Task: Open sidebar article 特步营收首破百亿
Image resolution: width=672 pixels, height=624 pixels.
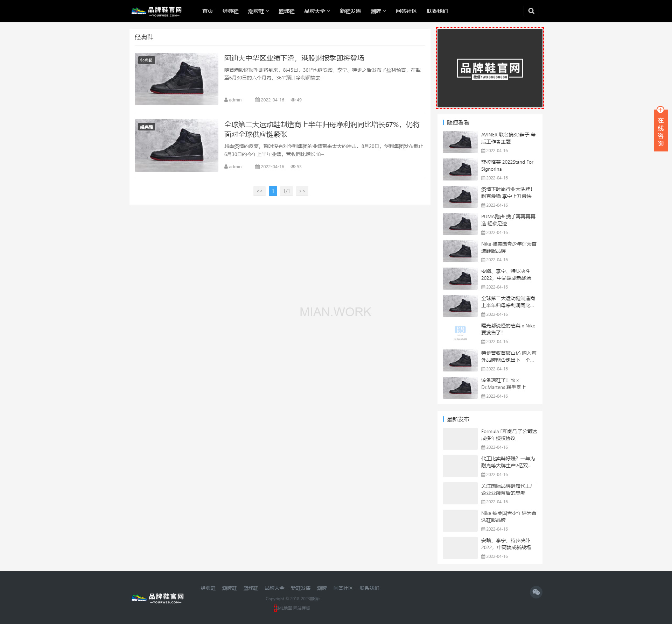Action: [509, 356]
